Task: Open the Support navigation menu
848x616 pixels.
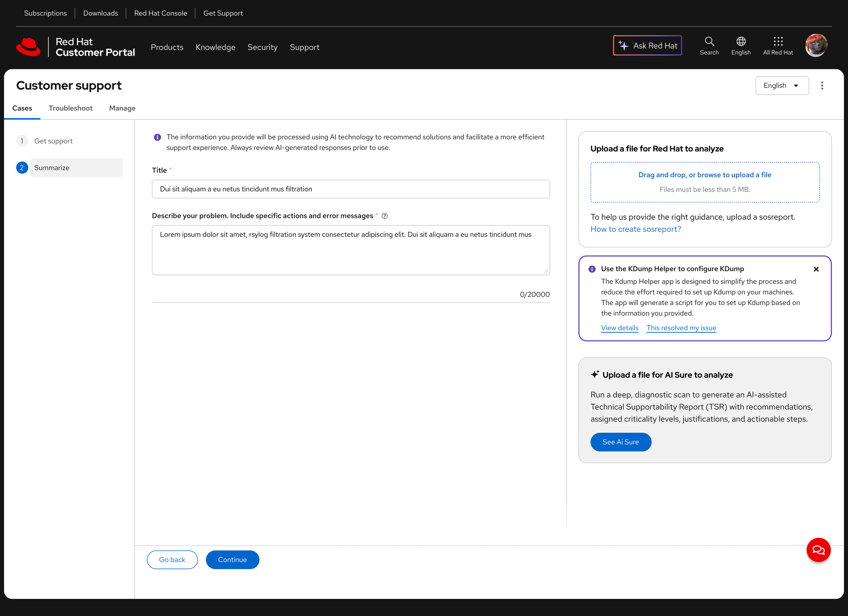Action: pos(304,47)
